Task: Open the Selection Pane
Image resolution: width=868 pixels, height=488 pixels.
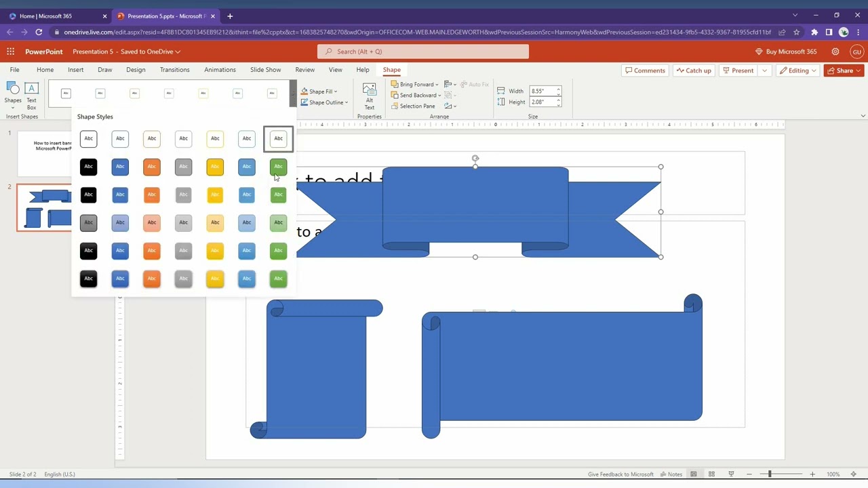Action: click(x=413, y=106)
